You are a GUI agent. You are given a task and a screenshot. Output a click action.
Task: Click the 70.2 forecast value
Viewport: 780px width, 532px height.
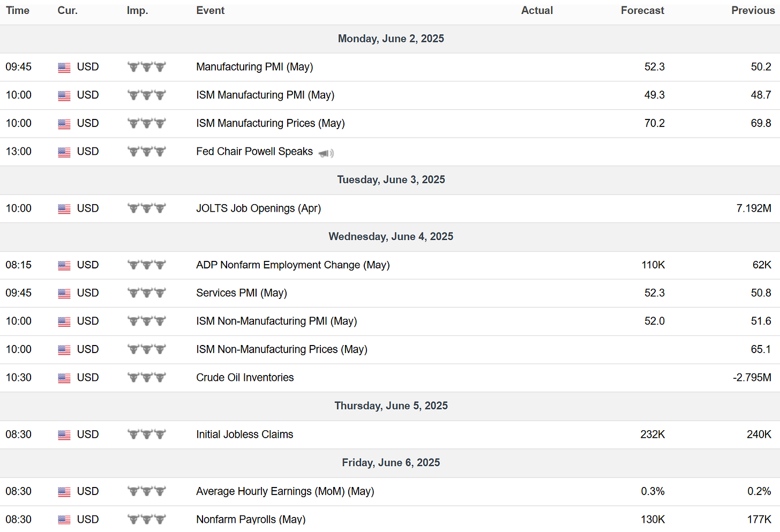[x=655, y=124]
